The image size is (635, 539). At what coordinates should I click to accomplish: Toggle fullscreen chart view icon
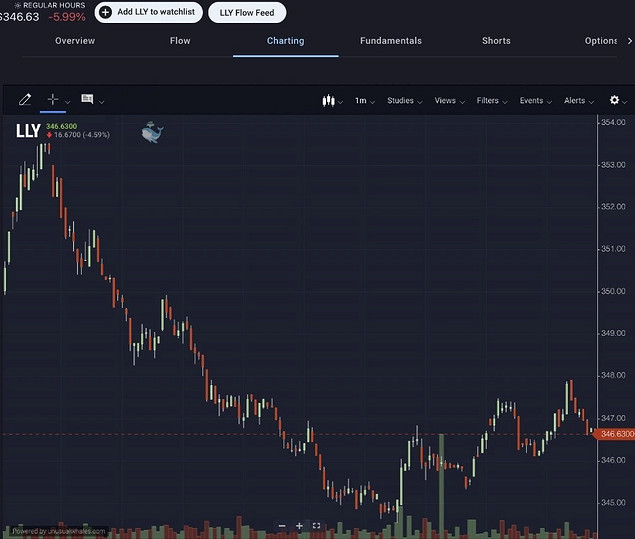(x=317, y=525)
